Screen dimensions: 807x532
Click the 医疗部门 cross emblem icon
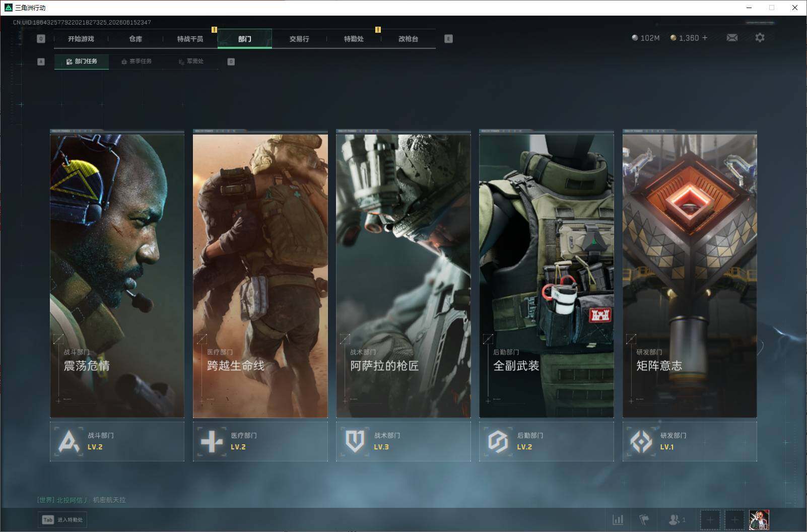click(x=212, y=441)
